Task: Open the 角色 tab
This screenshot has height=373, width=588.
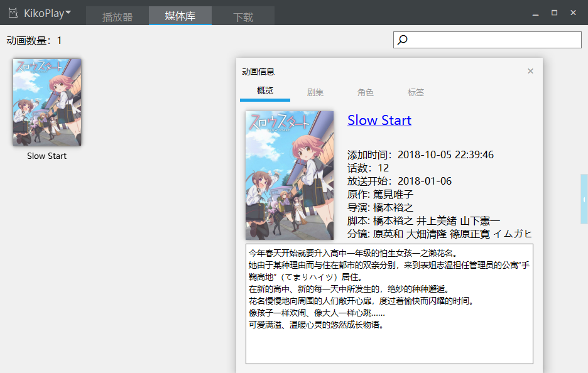Action: (365, 92)
